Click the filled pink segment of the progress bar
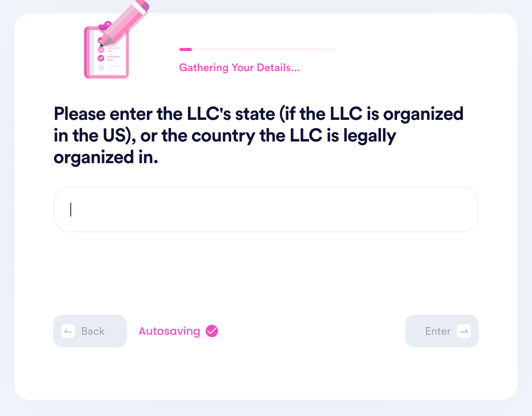Image resolution: width=532 pixels, height=416 pixels. [x=186, y=49]
